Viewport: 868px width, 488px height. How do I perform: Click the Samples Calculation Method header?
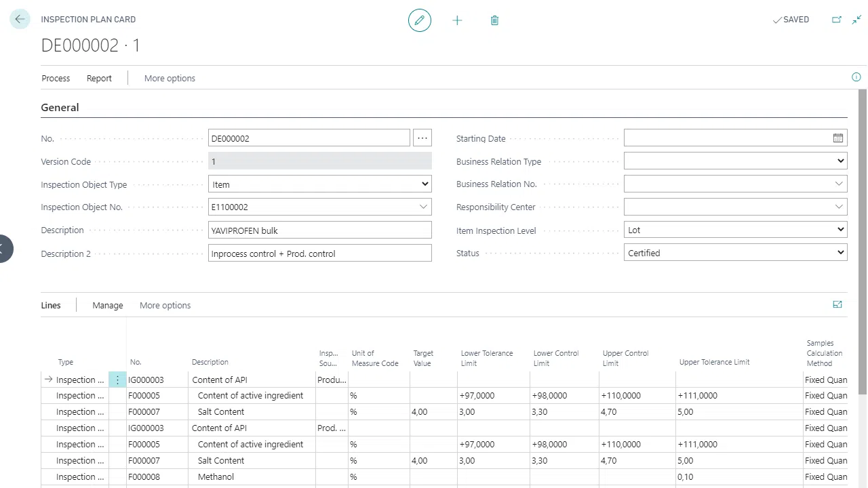pos(825,353)
